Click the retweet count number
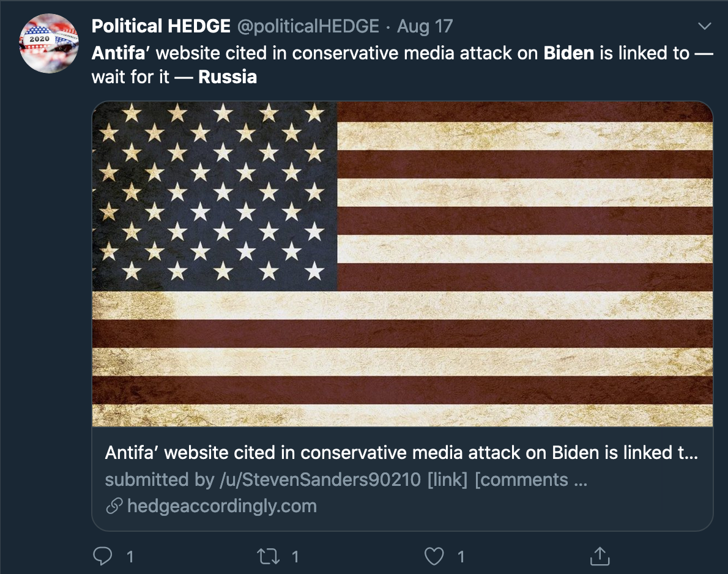The height and width of the screenshot is (574, 728). pyautogui.click(x=295, y=556)
